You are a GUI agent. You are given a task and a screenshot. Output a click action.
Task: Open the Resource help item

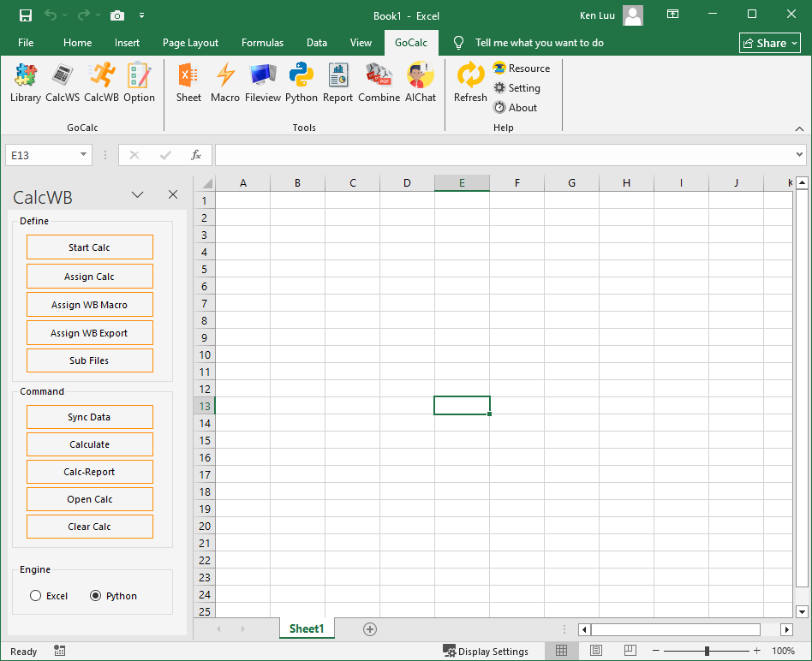pos(522,68)
